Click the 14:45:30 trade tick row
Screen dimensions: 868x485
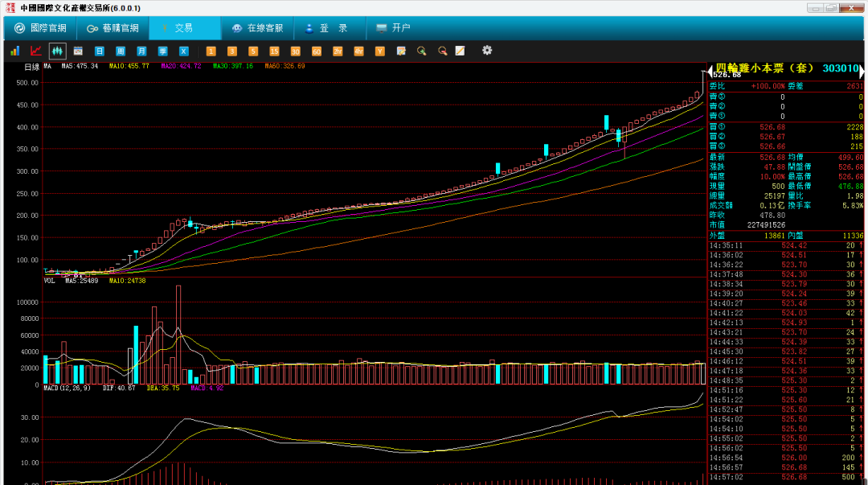point(786,351)
